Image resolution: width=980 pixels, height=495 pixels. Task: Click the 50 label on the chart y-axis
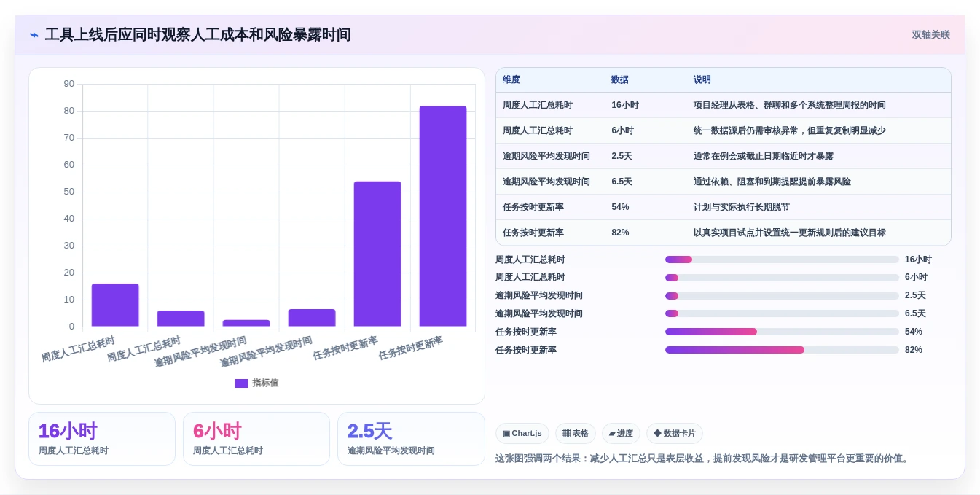[69, 192]
